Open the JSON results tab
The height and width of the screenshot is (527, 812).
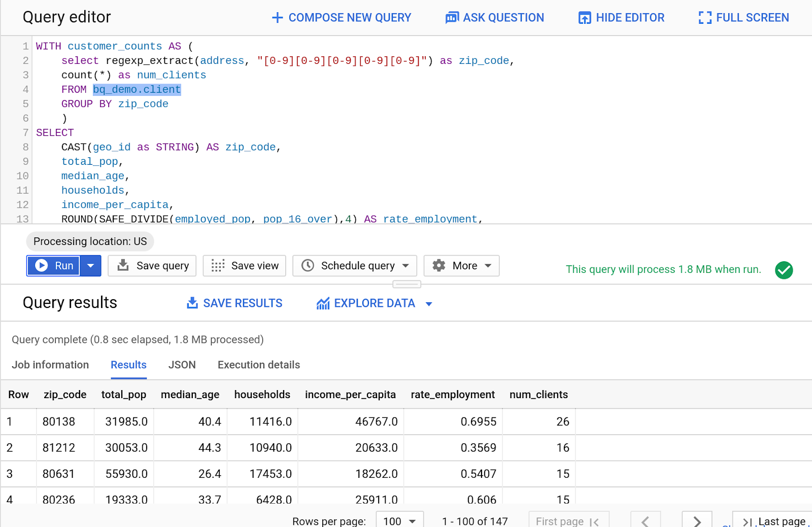pyautogui.click(x=182, y=365)
